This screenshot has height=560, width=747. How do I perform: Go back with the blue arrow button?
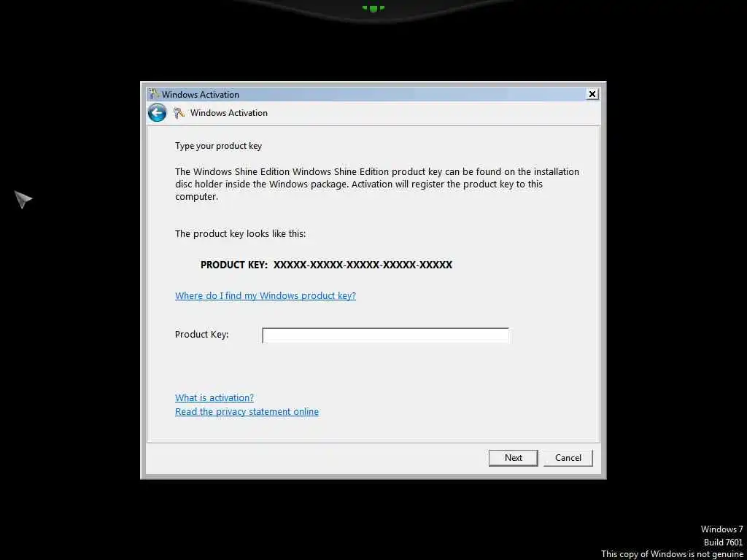coord(157,113)
